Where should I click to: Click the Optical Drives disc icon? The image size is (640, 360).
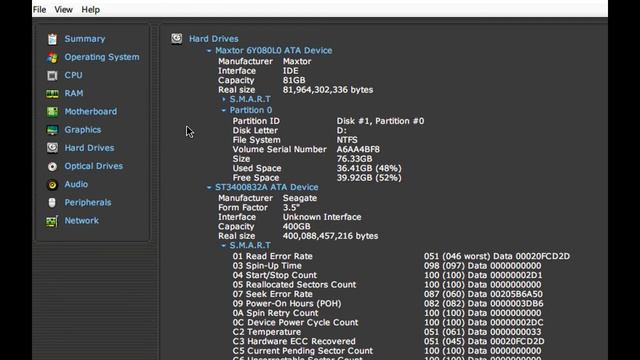(52, 167)
